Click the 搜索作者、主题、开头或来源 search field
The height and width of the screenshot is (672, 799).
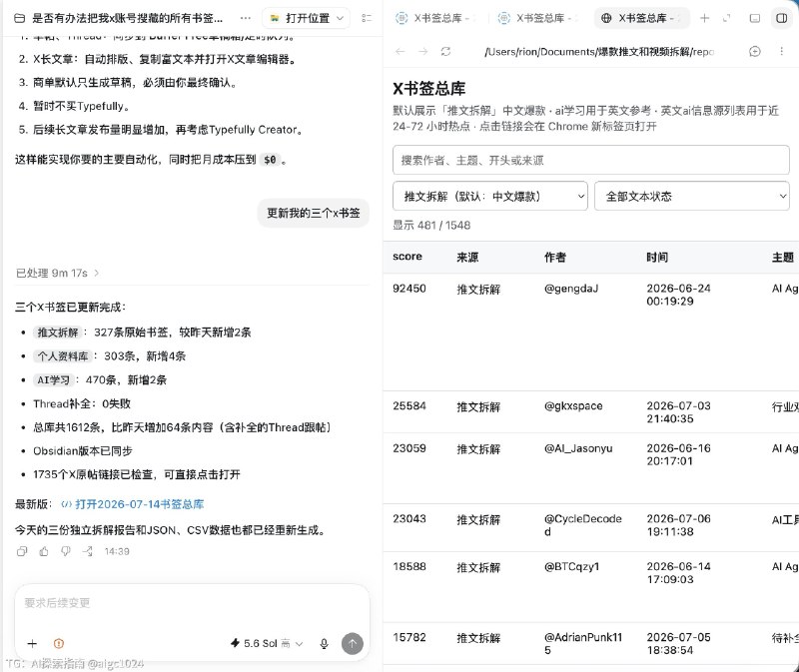pyautogui.click(x=590, y=160)
